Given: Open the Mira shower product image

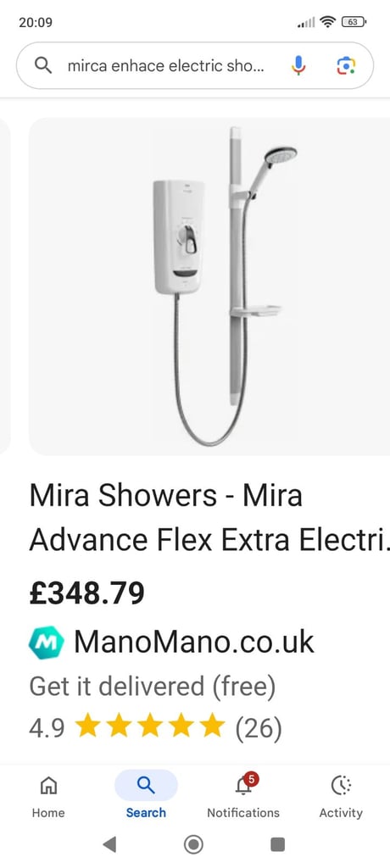Looking at the screenshot, I should click(x=209, y=287).
